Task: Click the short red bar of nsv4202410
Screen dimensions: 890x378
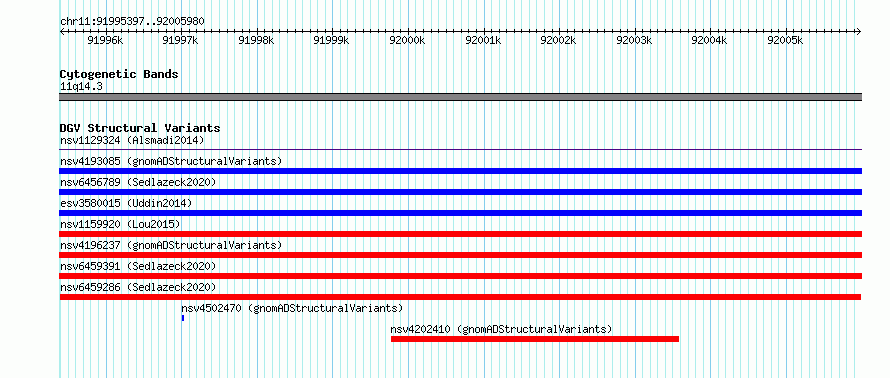Action: (x=535, y=339)
